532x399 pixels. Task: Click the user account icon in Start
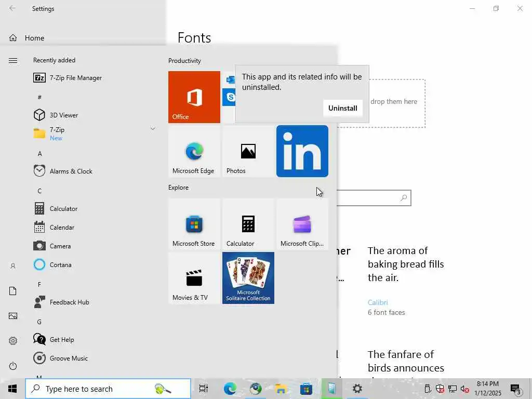(13, 266)
